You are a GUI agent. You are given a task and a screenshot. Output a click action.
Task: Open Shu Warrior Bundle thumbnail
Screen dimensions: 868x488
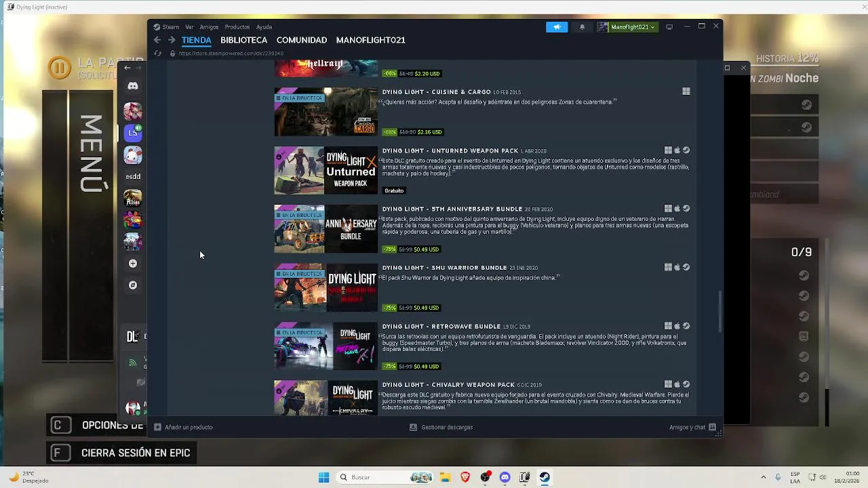[325, 287]
